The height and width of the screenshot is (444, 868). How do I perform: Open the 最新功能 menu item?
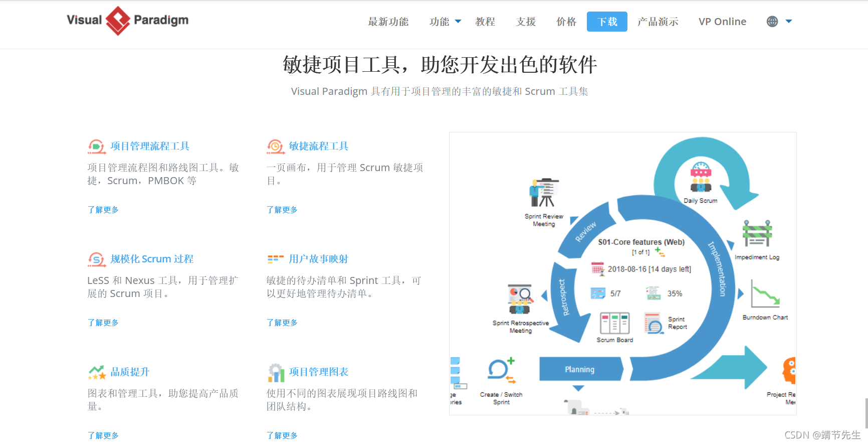point(388,22)
